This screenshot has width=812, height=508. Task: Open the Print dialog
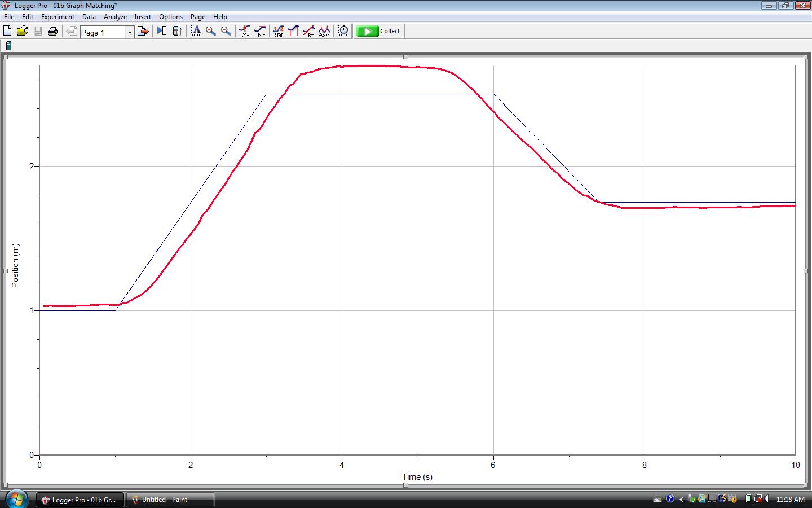point(52,31)
